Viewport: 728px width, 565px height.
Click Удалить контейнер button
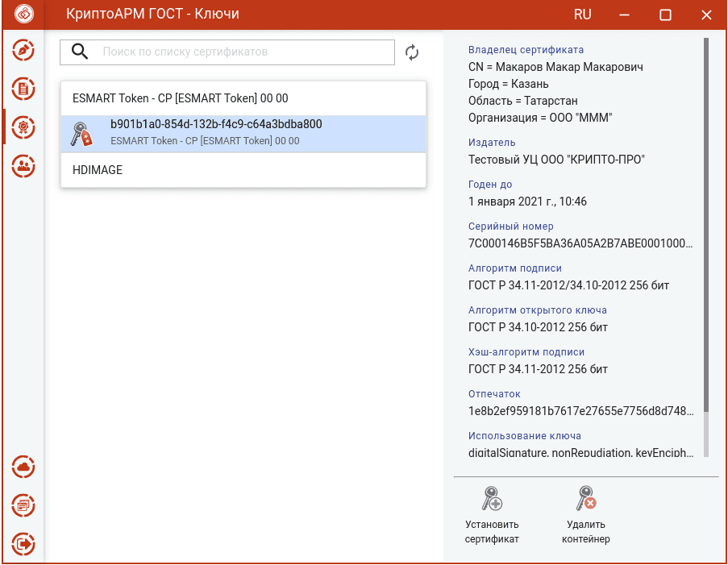click(x=585, y=515)
